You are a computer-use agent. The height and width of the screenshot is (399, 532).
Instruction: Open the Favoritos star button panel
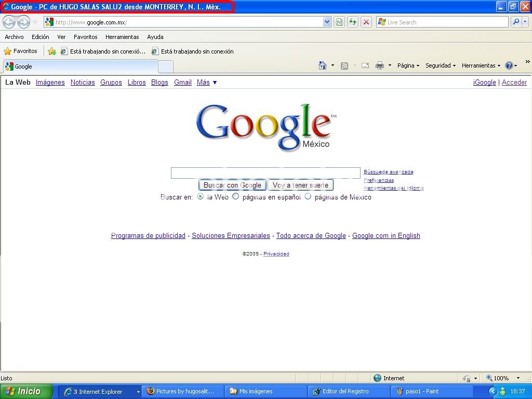(20, 51)
